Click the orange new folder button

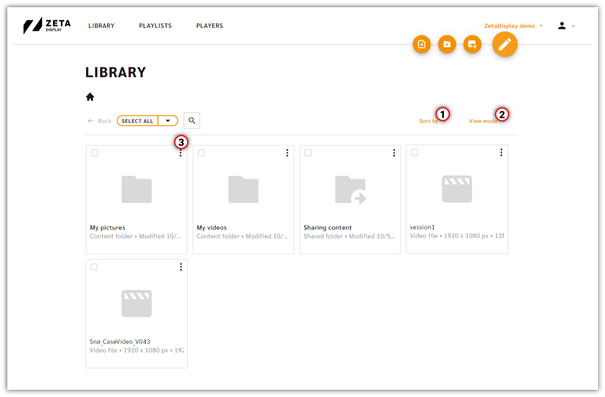pos(447,44)
